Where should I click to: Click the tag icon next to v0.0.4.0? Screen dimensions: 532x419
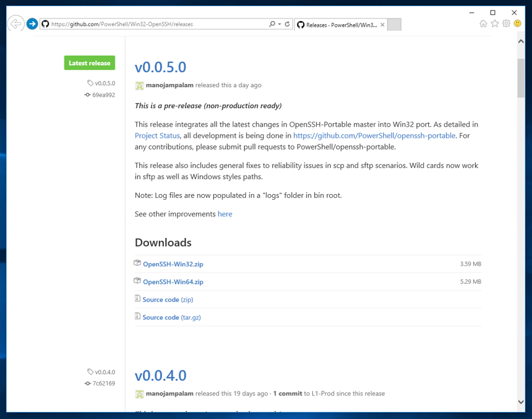(x=90, y=372)
